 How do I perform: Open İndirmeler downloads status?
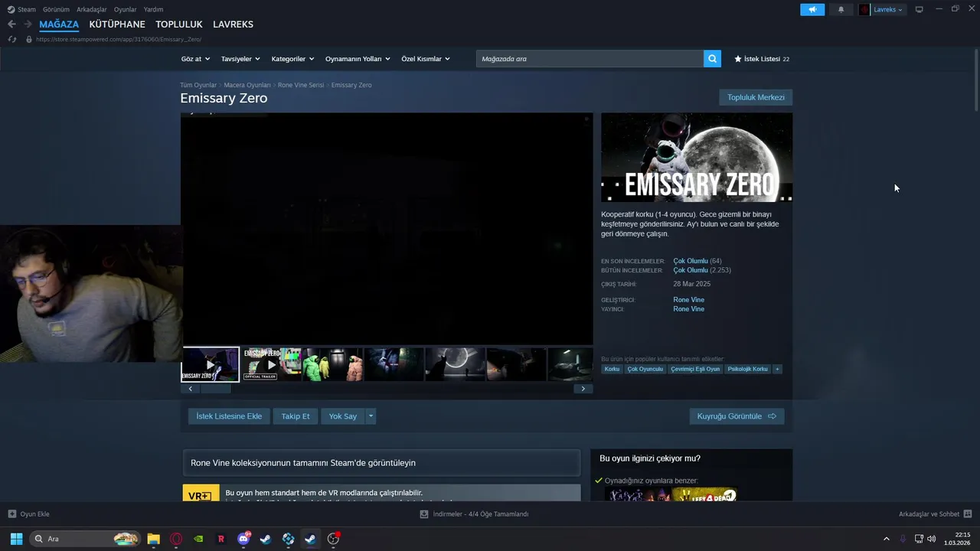coord(475,514)
